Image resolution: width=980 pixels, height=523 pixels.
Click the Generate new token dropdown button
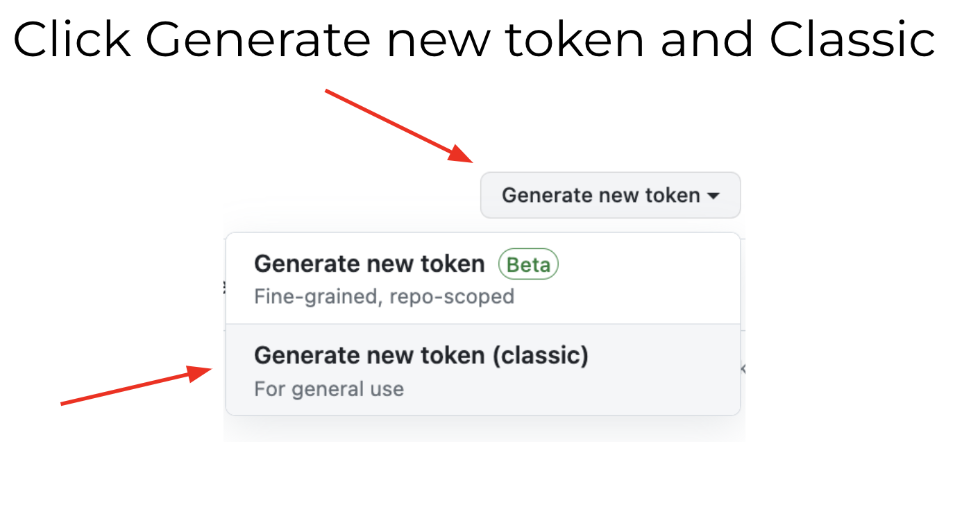(x=609, y=196)
